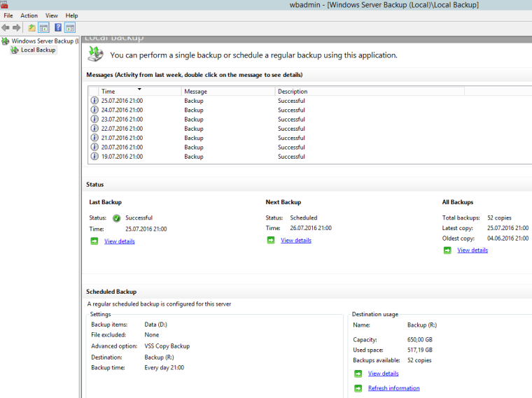
Task: Open the Help toolbar icon
Action: tap(58, 28)
